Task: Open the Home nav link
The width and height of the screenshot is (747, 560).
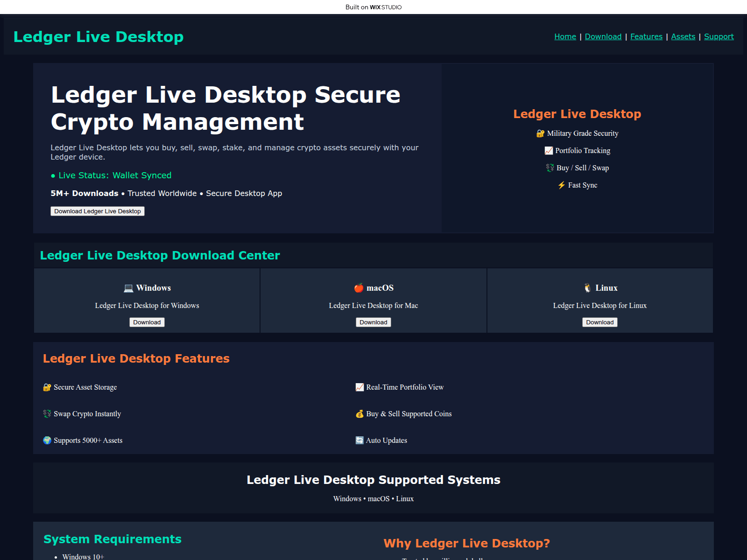Action: click(565, 36)
